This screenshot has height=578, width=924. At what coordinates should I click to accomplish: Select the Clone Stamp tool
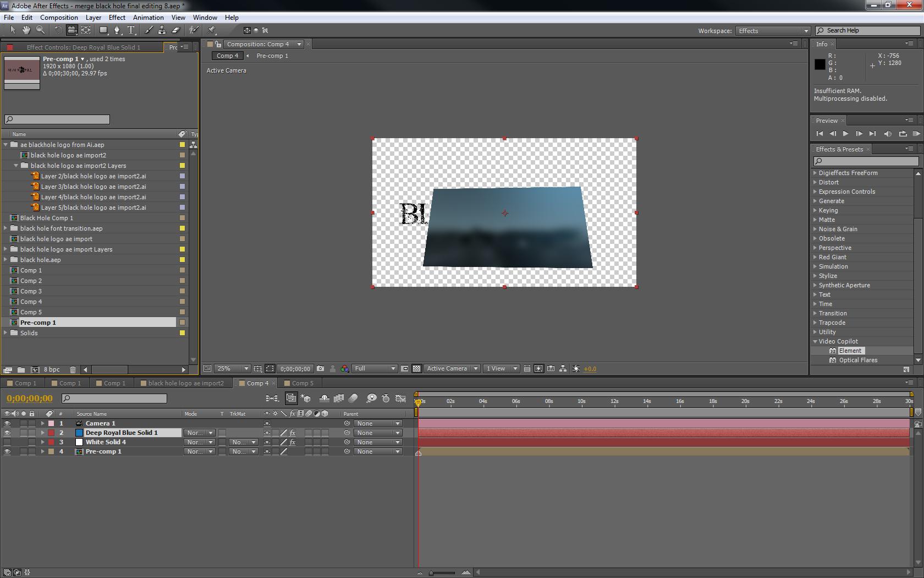tap(162, 30)
